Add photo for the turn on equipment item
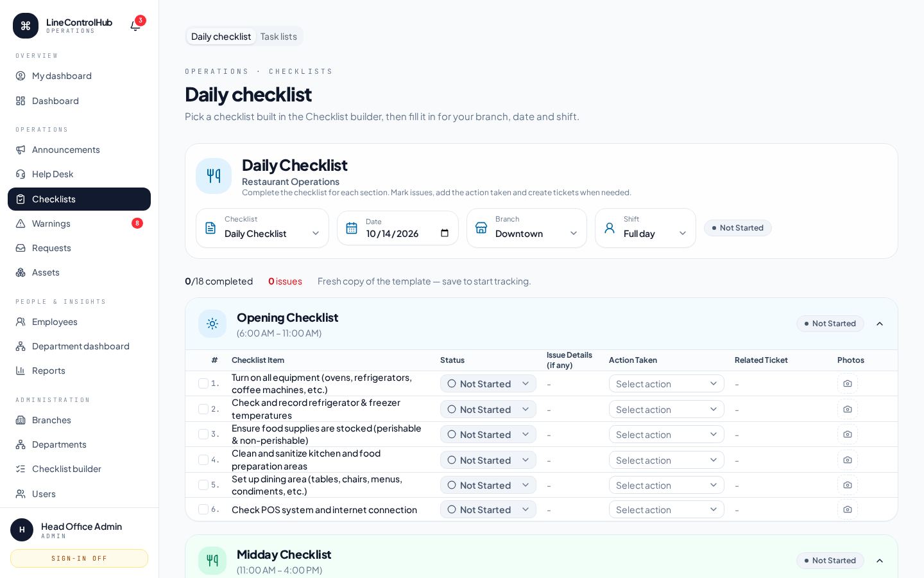Screen dimensions: 924x578 [848, 383]
